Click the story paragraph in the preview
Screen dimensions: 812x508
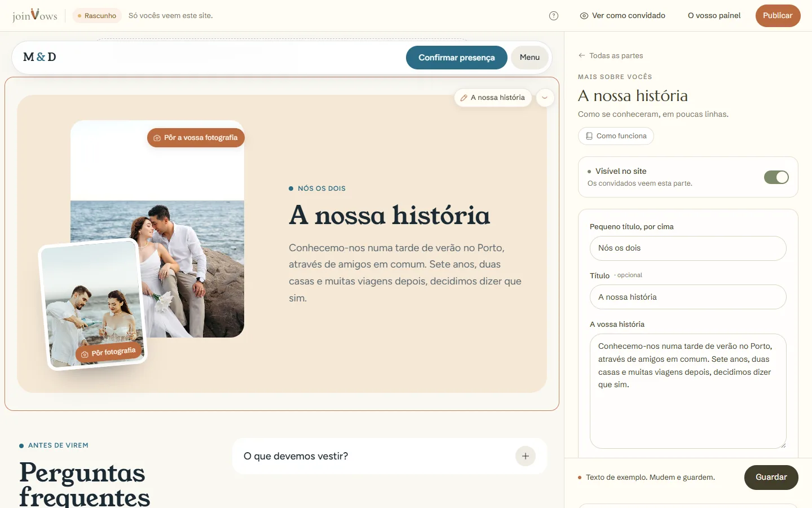(405, 273)
